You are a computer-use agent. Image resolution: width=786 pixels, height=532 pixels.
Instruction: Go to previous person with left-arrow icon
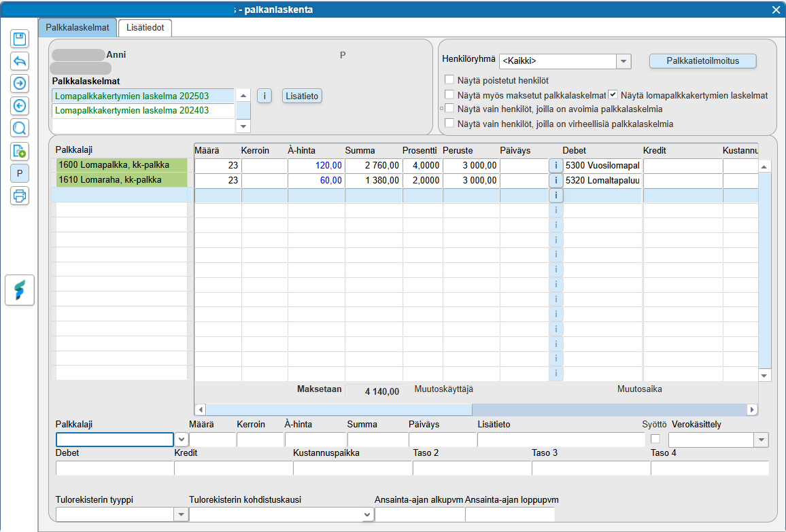pyautogui.click(x=20, y=106)
